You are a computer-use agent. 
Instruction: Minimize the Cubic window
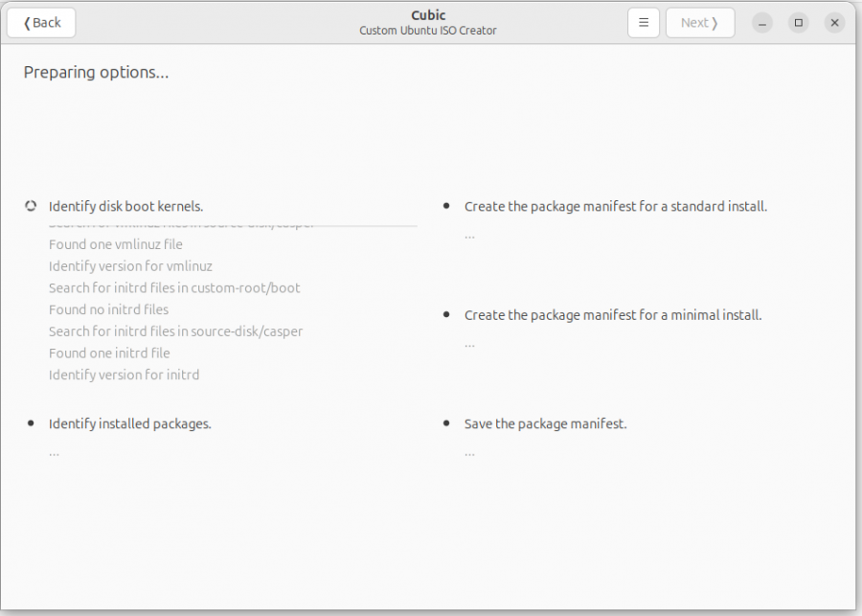[762, 23]
